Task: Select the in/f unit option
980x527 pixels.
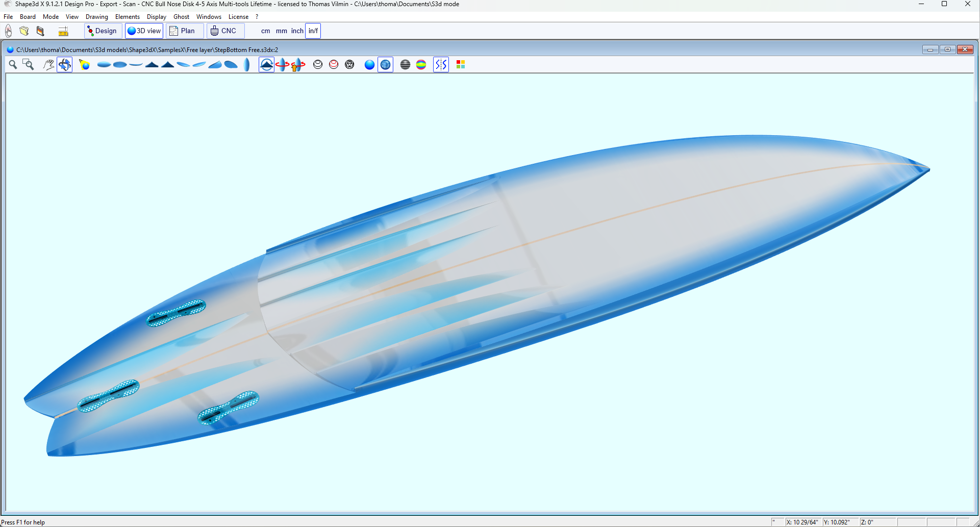Action: pos(313,31)
